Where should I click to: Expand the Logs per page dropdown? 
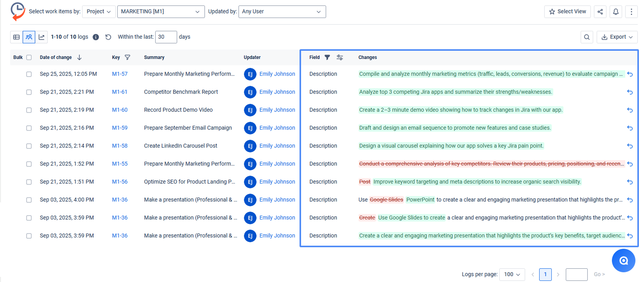[x=512, y=274]
